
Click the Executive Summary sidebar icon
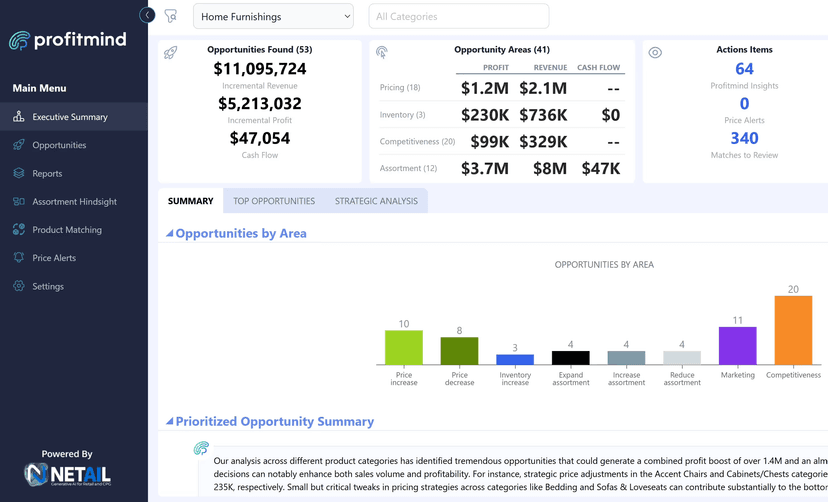(x=18, y=117)
